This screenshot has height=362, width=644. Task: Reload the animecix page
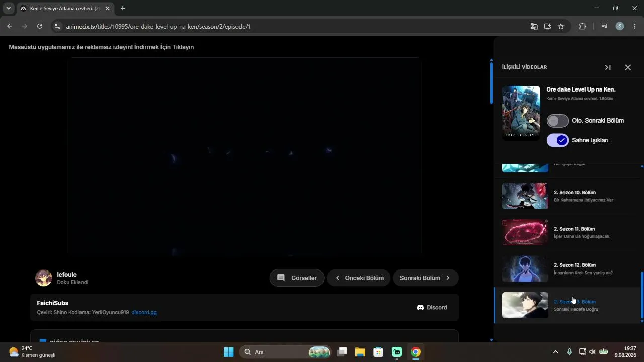pyautogui.click(x=40, y=26)
